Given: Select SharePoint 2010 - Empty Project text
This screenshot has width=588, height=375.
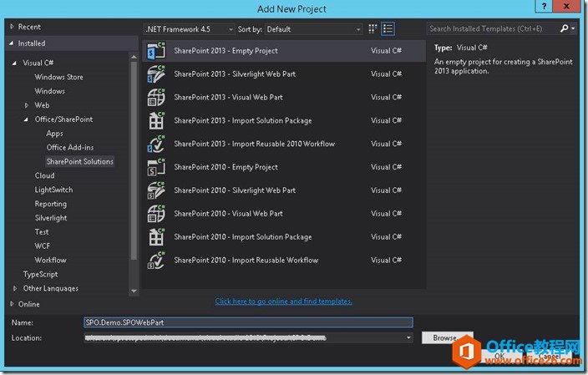Looking at the screenshot, I should coord(226,167).
